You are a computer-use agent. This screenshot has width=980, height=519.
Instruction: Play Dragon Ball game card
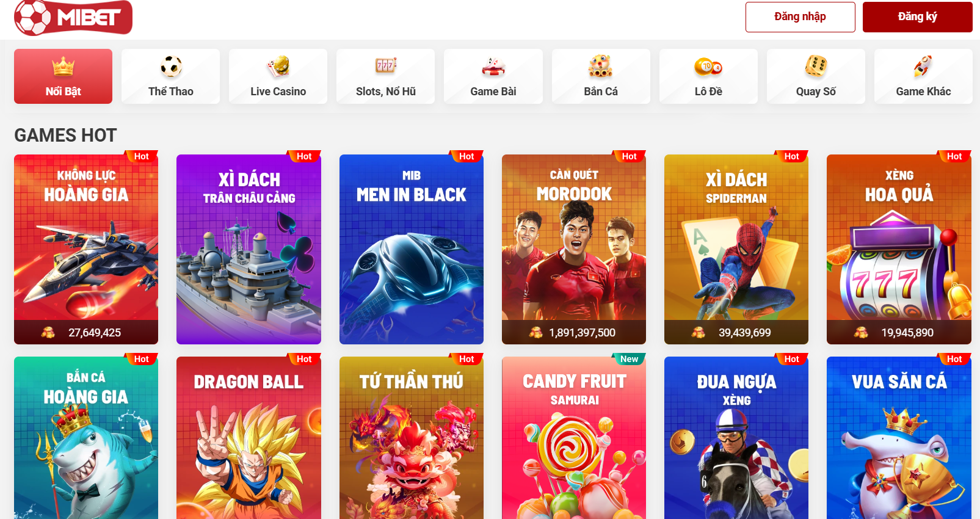(249, 438)
